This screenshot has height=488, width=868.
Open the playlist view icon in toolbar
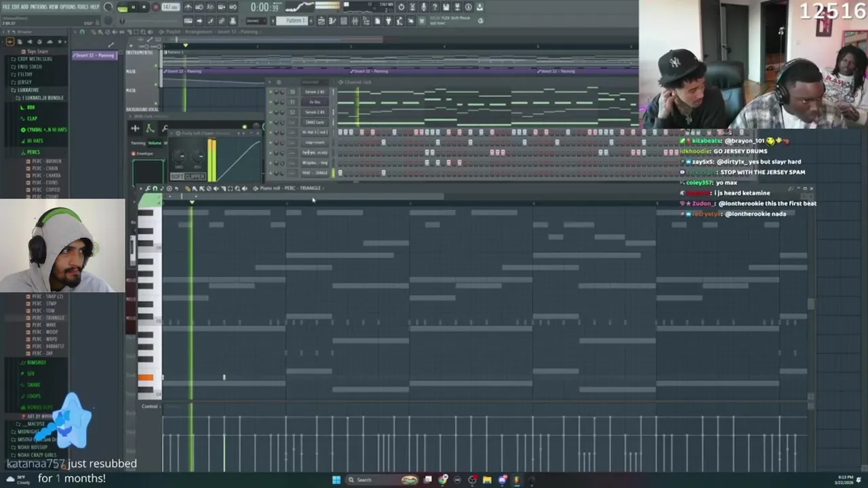coord(321,21)
